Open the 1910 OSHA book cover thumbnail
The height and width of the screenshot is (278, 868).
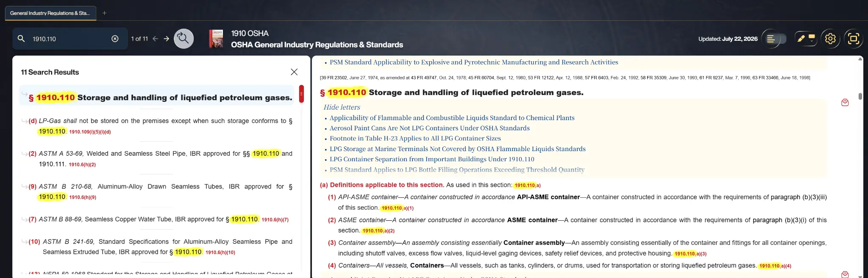216,39
